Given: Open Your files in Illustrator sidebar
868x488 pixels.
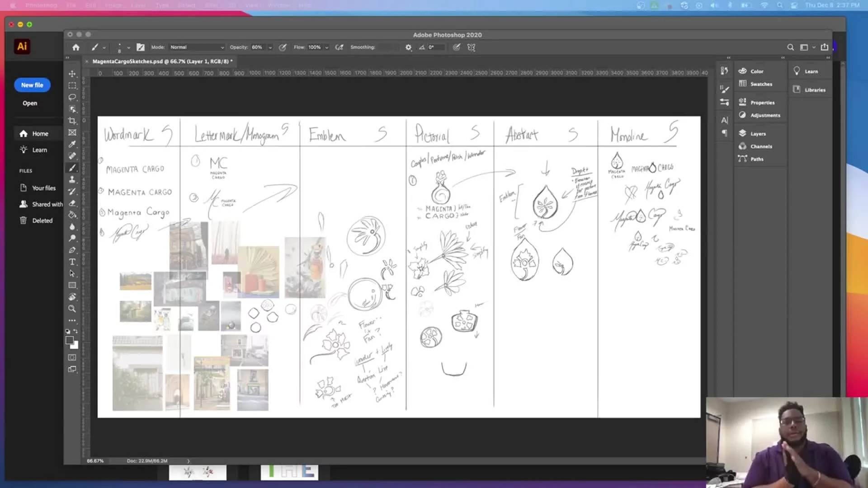Looking at the screenshot, I should point(43,188).
